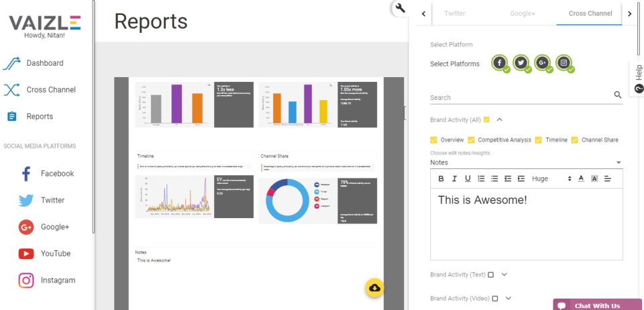644x310 pixels.
Task: Choose the text color picker
Action: coord(581,178)
